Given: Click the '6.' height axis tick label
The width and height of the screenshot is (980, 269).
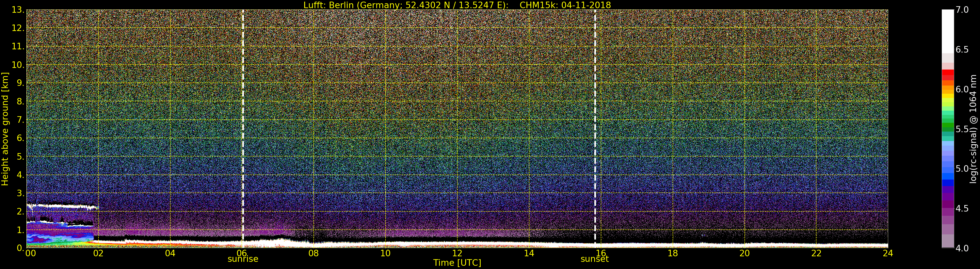Looking at the screenshot, I should coord(21,138).
